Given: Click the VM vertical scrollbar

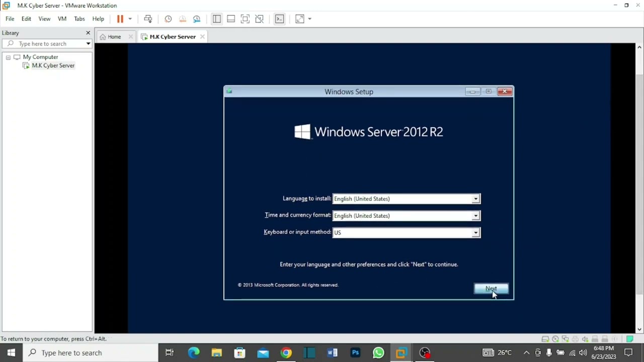Looking at the screenshot, I should pyautogui.click(x=639, y=184).
